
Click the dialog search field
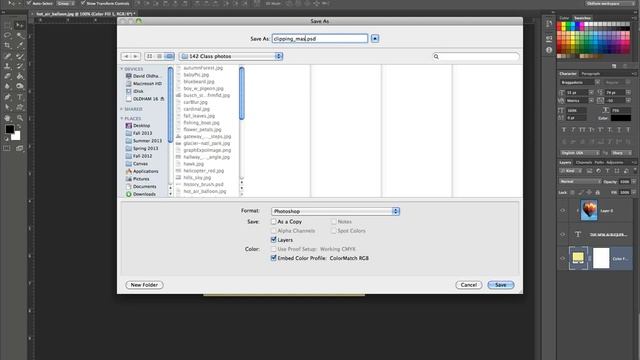coord(476,56)
